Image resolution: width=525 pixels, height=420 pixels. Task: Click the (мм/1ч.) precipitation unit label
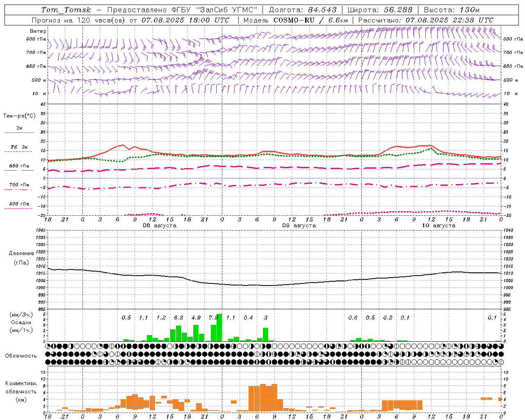tap(21, 330)
